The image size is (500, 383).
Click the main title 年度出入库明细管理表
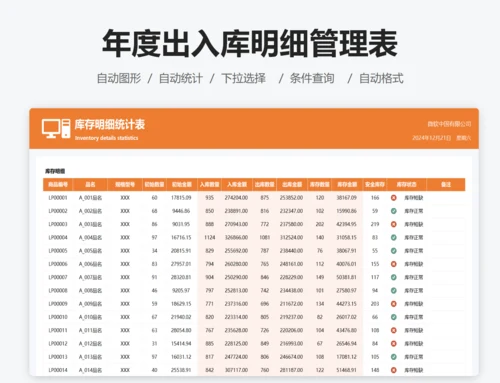click(250, 43)
